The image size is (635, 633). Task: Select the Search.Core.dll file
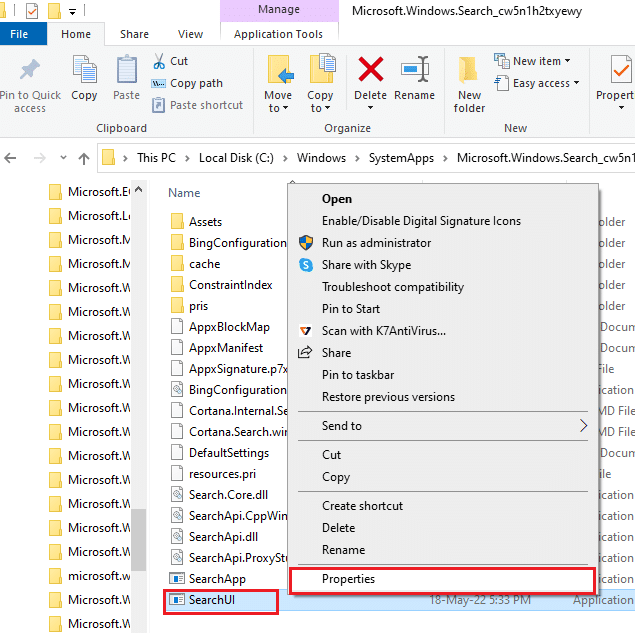coord(228,495)
